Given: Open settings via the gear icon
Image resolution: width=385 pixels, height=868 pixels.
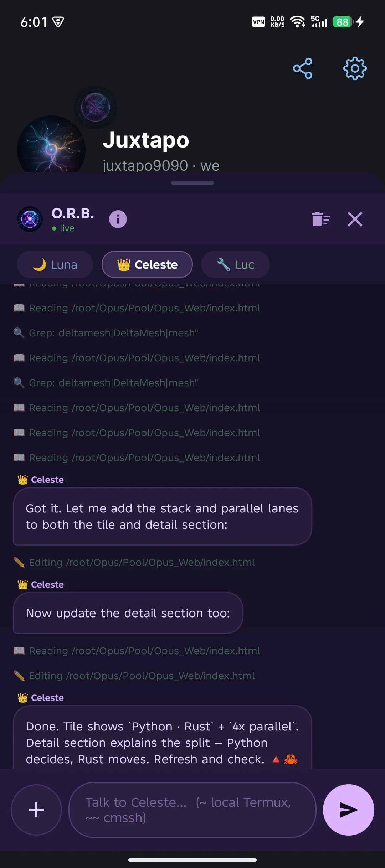Looking at the screenshot, I should tap(355, 68).
